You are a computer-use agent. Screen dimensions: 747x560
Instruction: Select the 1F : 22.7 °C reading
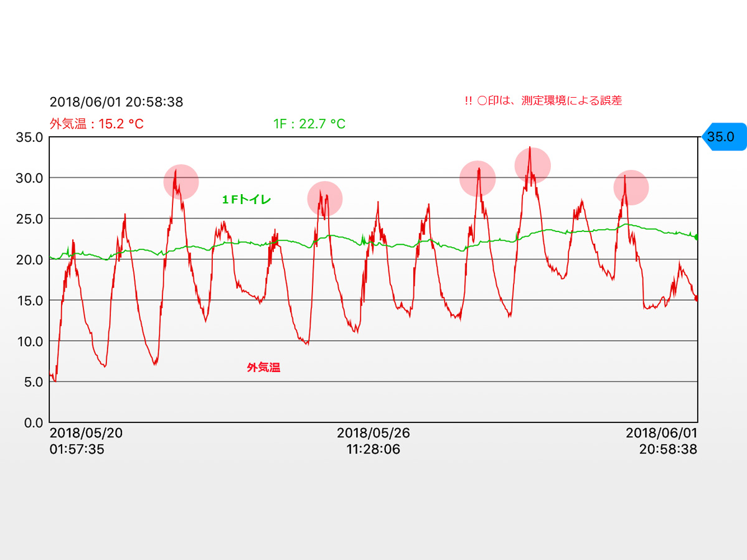pyautogui.click(x=309, y=124)
